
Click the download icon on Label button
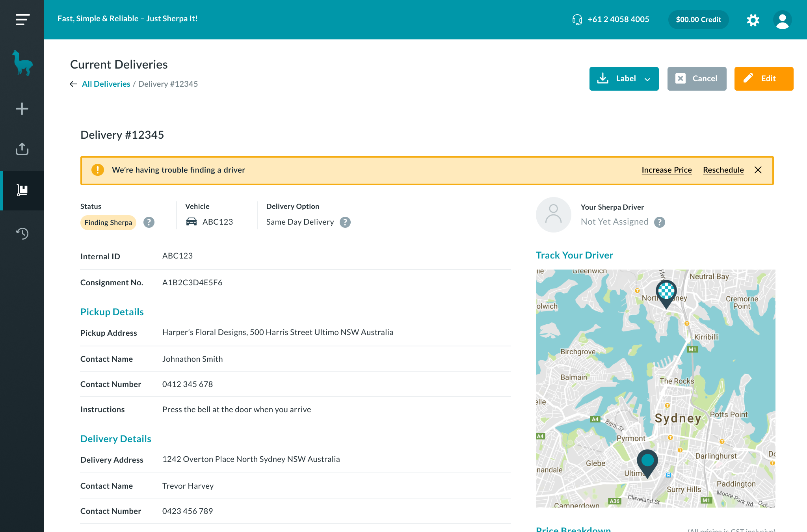603,78
